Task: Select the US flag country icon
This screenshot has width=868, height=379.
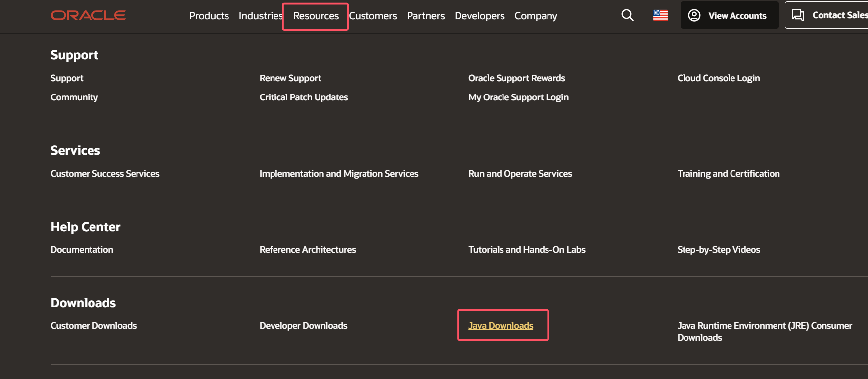Action: coord(661,15)
